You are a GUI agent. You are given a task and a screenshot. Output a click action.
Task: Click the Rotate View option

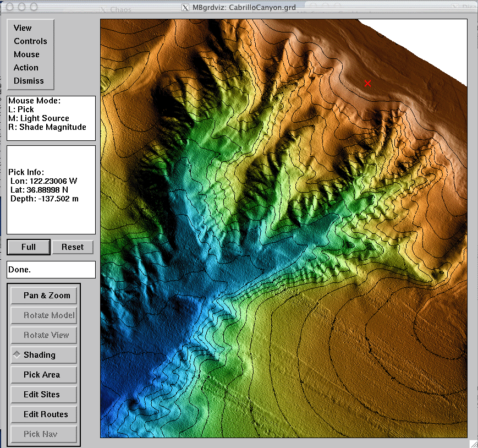pos(44,335)
